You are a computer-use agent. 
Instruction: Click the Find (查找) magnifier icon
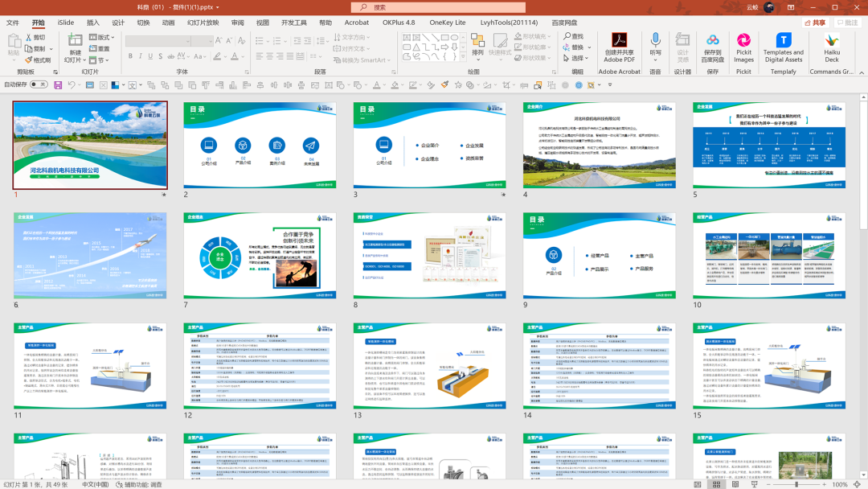point(567,36)
